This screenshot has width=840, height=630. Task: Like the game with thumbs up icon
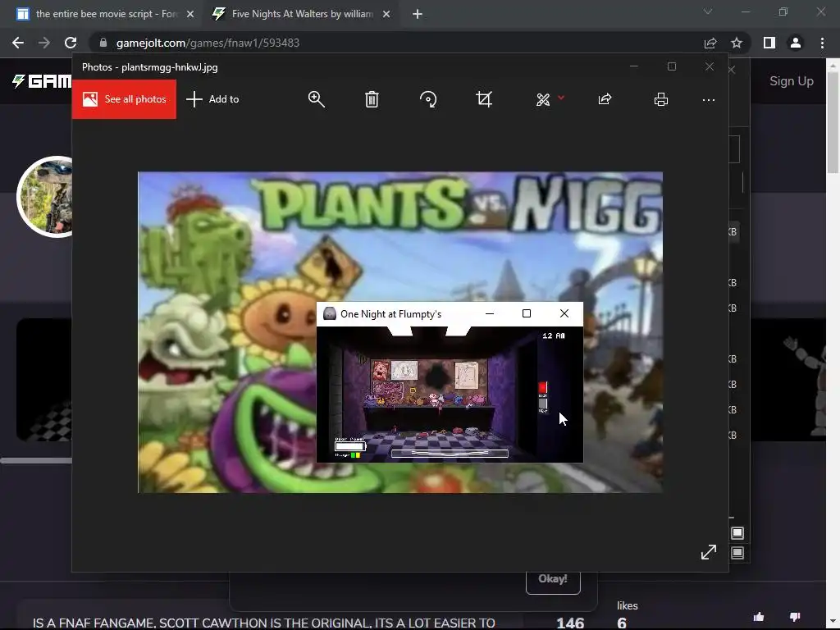point(759,617)
